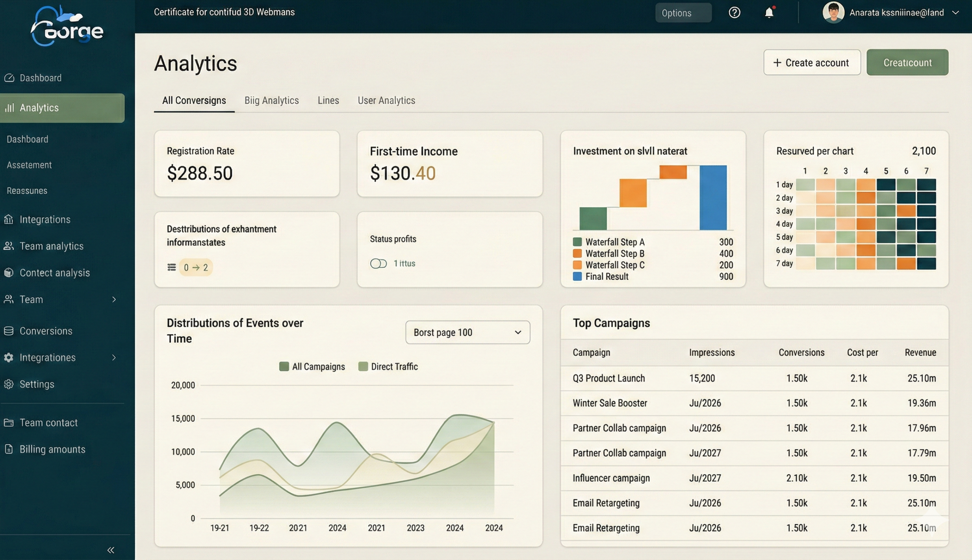
Task: Click the Team analytics icon
Action: click(x=9, y=246)
